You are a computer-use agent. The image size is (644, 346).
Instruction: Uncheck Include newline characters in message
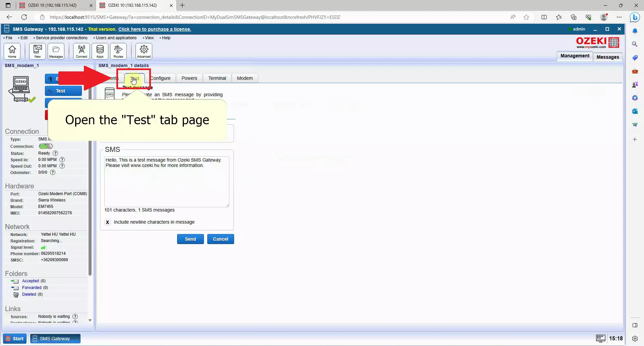[107, 222]
